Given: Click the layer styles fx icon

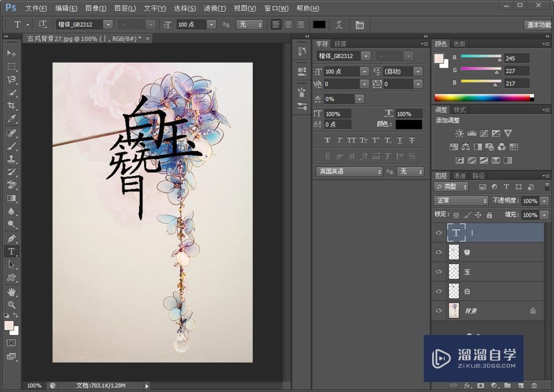Looking at the screenshot, I should (x=468, y=386).
